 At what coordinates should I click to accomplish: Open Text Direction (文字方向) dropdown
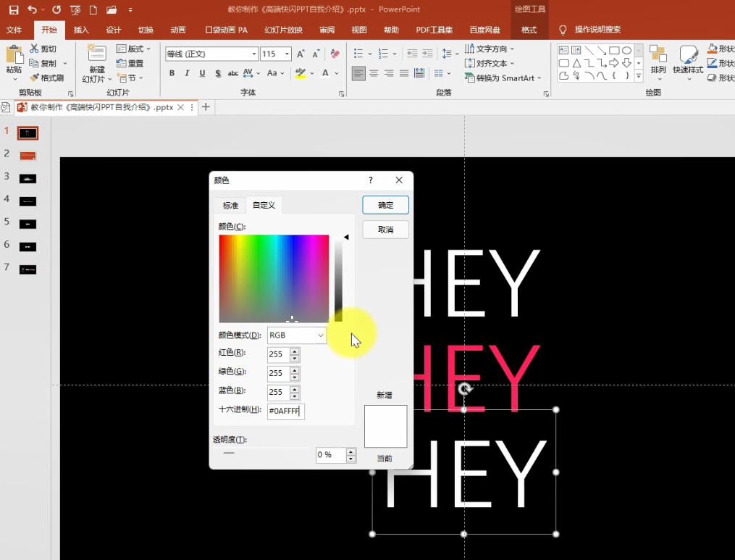(490, 49)
